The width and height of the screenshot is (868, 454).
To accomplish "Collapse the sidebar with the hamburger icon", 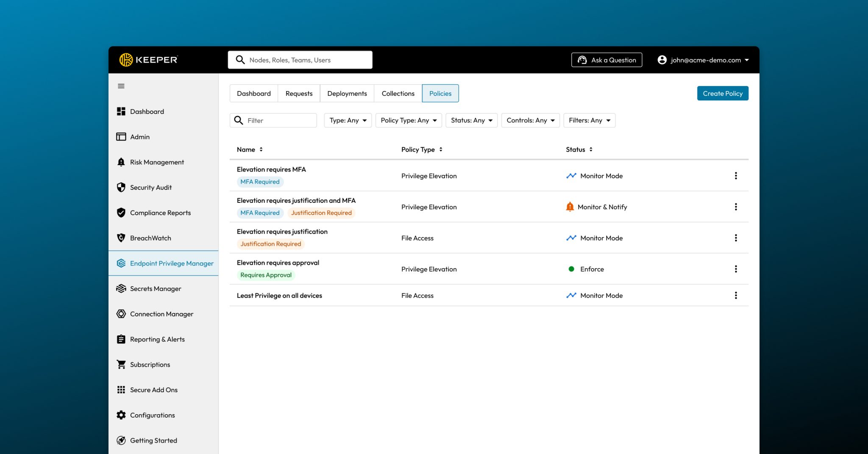I will [121, 86].
